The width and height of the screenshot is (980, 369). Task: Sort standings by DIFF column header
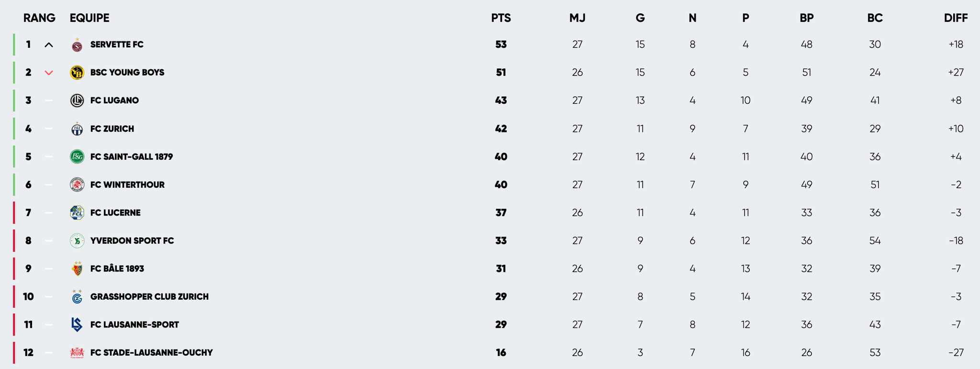956,18
